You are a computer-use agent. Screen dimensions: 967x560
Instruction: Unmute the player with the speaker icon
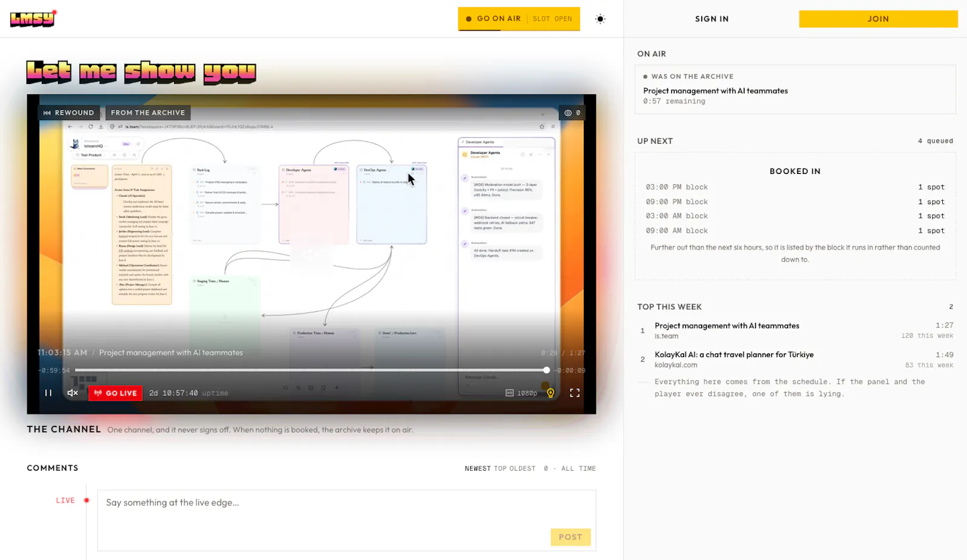(x=73, y=393)
